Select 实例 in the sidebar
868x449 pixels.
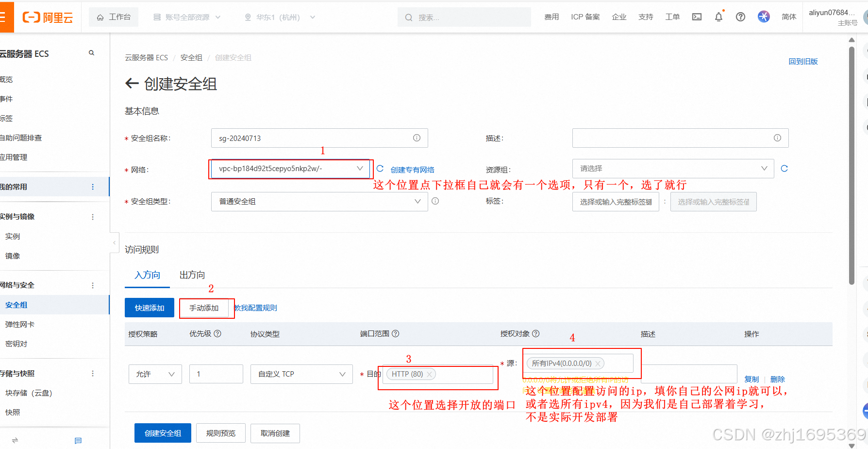tap(13, 236)
